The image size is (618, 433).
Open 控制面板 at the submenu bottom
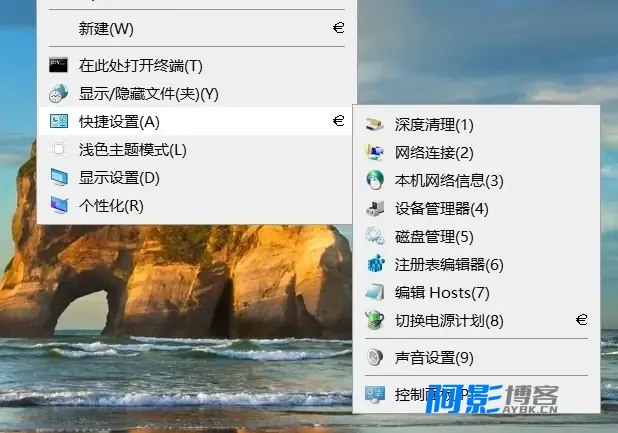tap(476, 394)
